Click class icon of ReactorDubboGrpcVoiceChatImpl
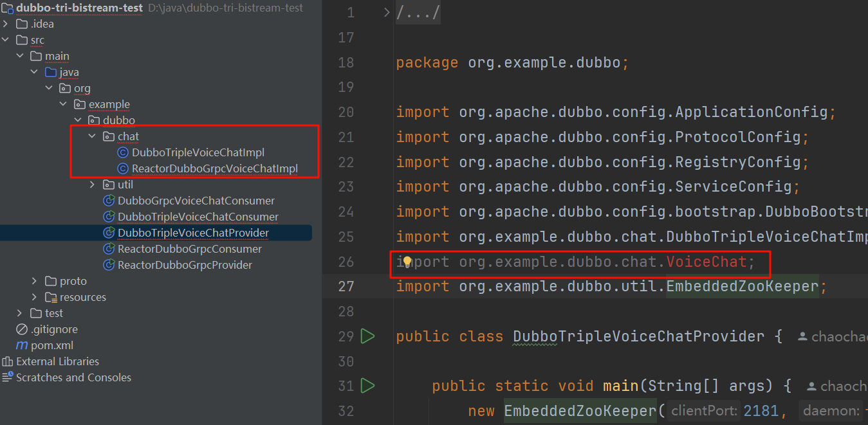 (x=123, y=169)
